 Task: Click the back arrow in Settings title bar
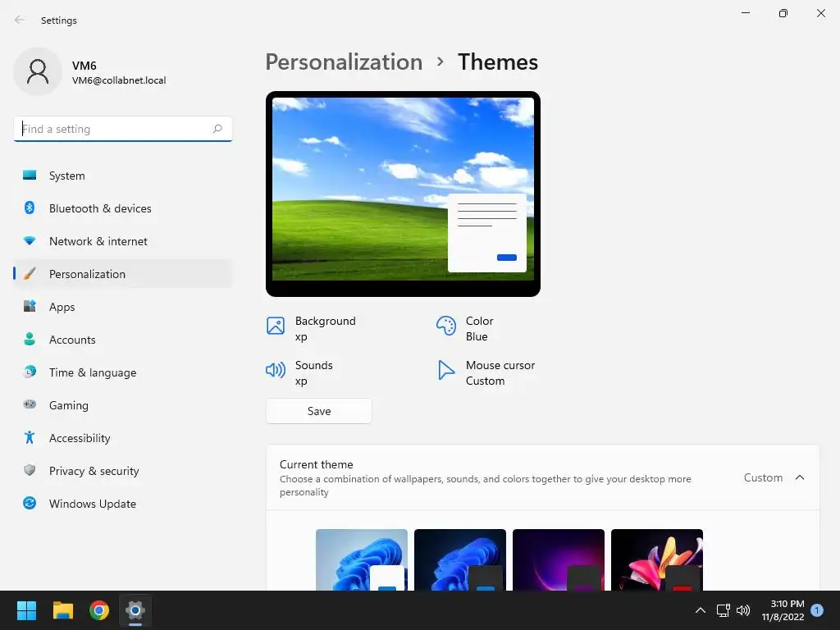click(20, 20)
